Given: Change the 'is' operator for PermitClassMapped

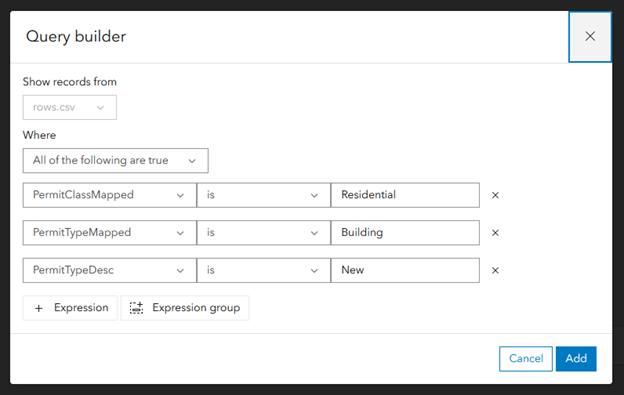Looking at the screenshot, I should coord(263,195).
